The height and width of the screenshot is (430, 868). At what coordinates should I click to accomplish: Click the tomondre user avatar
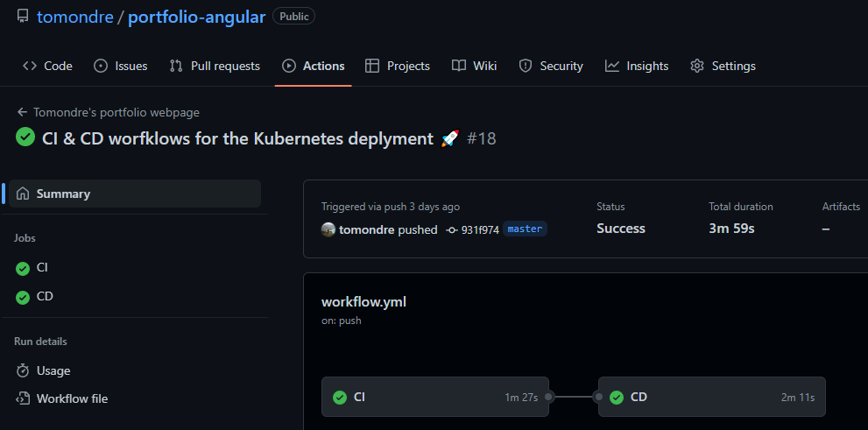[x=328, y=229]
